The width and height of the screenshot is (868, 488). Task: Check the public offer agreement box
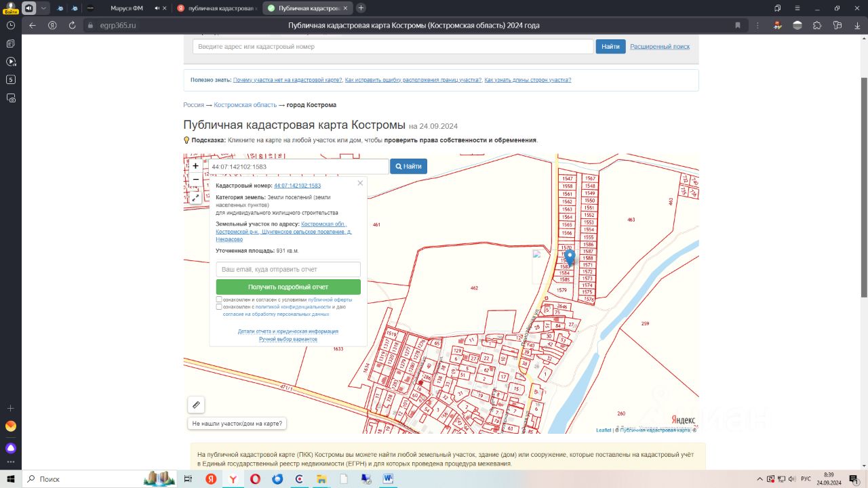(219, 300)
